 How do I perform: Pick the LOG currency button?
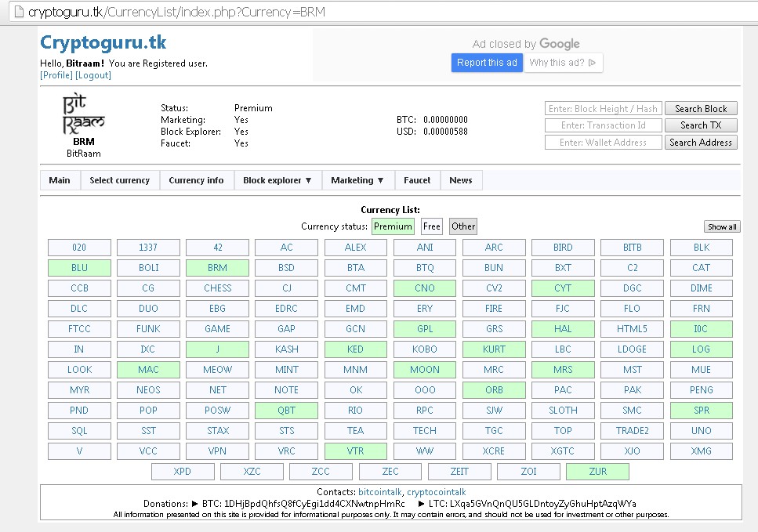tap(701, 349)
